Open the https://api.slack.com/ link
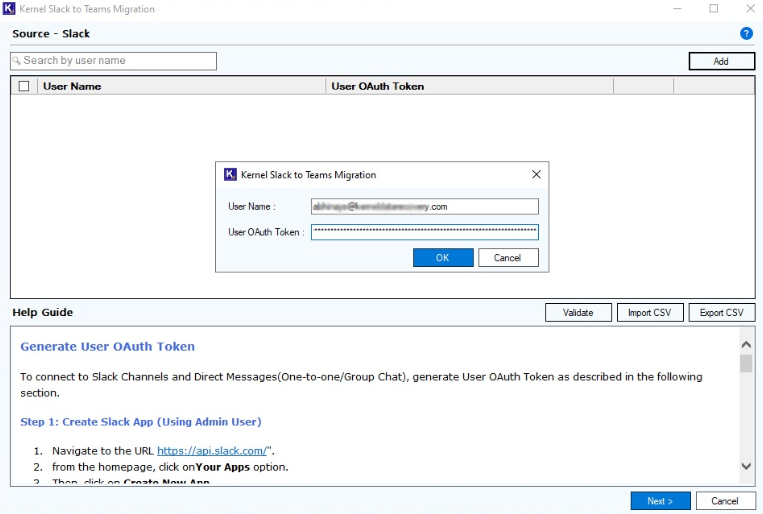763x514 pixels. tap(212, 451)
